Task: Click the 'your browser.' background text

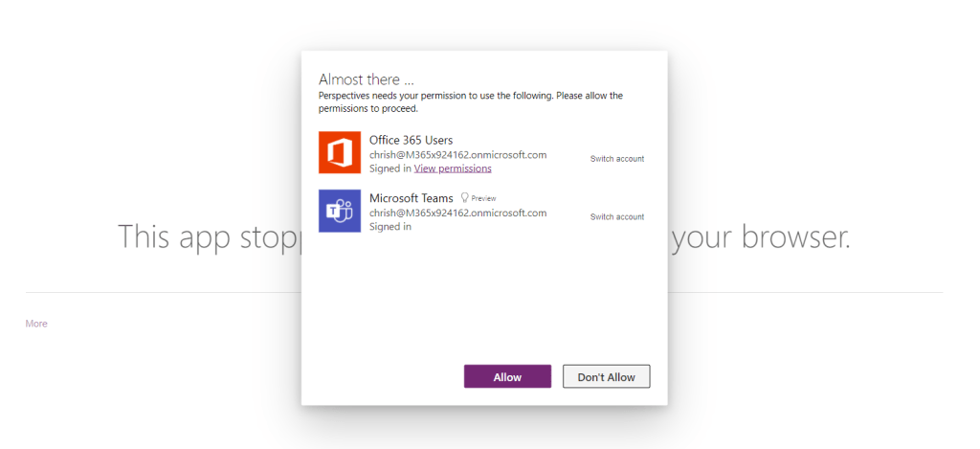Action: pos(760,236)
